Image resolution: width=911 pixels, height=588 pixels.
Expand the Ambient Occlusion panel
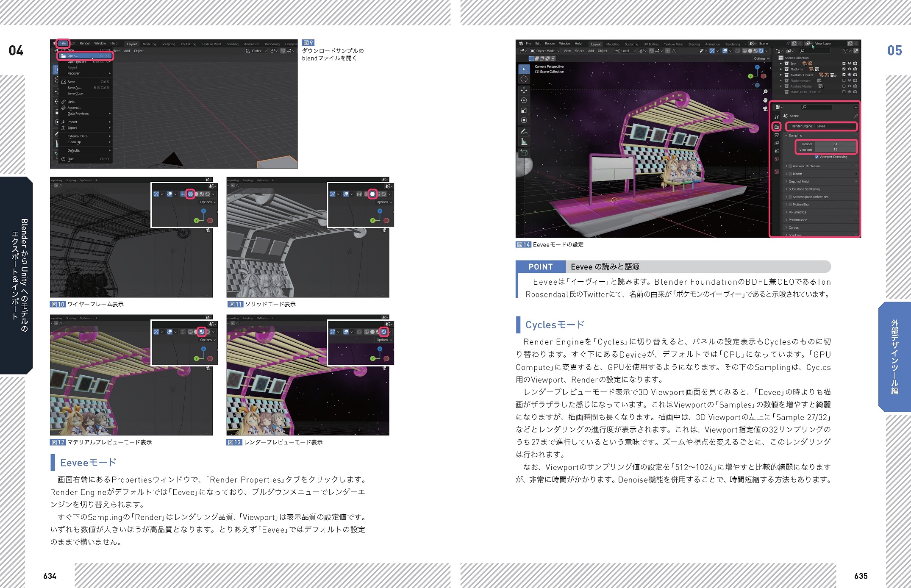[x=786, y=166]
